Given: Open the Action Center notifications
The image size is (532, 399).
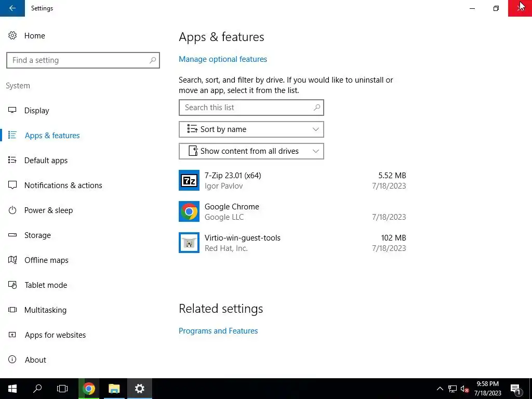Looking at the screenshot, I should pyautogui.click(x=516, y=389).
